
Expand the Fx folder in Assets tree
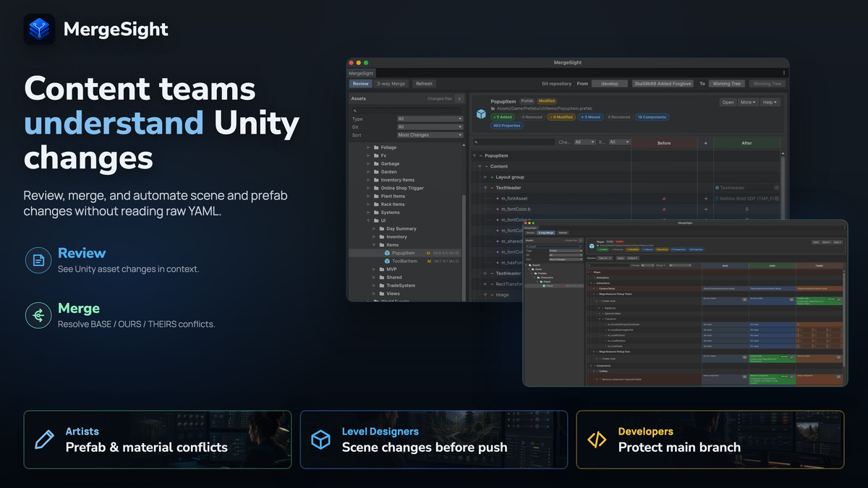[368, 155]
